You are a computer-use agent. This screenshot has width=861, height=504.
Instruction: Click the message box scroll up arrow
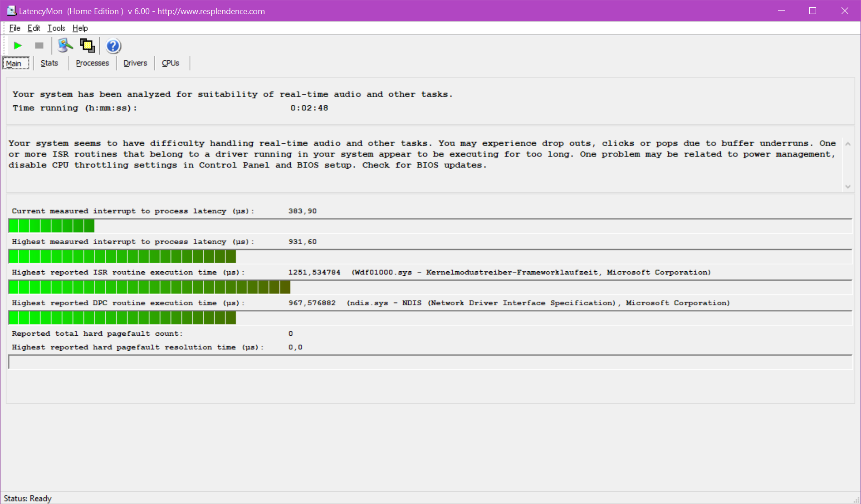848,144
